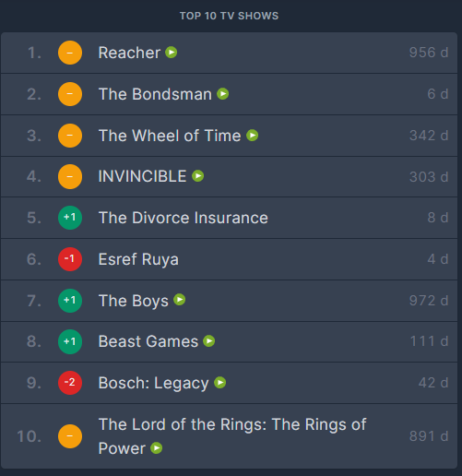Select The Lord of the Rings: The Rings of Power
This screenshot has height=476, width=462.
click(x=232, y=436)
